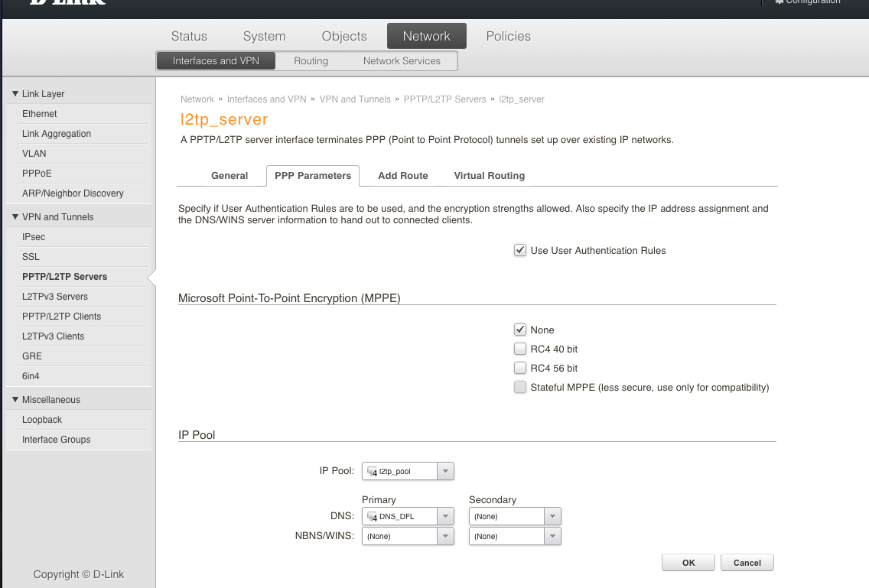
Task: Click the l2tp_pool address icon
Action: (x=373, y=472)
